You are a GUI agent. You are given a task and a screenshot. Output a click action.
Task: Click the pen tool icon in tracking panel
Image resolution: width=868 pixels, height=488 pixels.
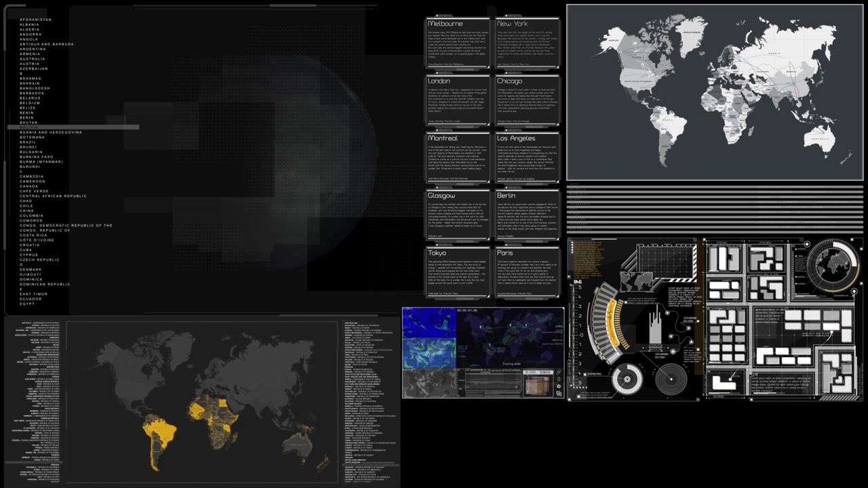point(559,372)
